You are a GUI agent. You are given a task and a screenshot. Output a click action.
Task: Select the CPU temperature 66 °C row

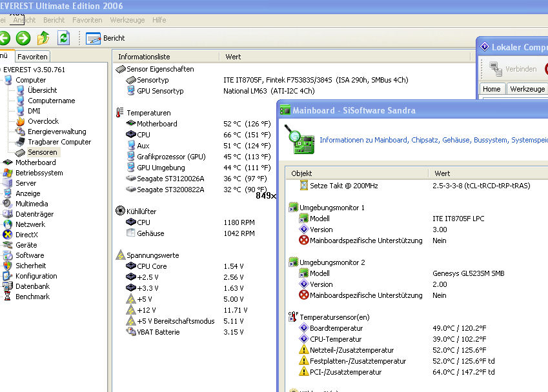click(x=198, y=134)
